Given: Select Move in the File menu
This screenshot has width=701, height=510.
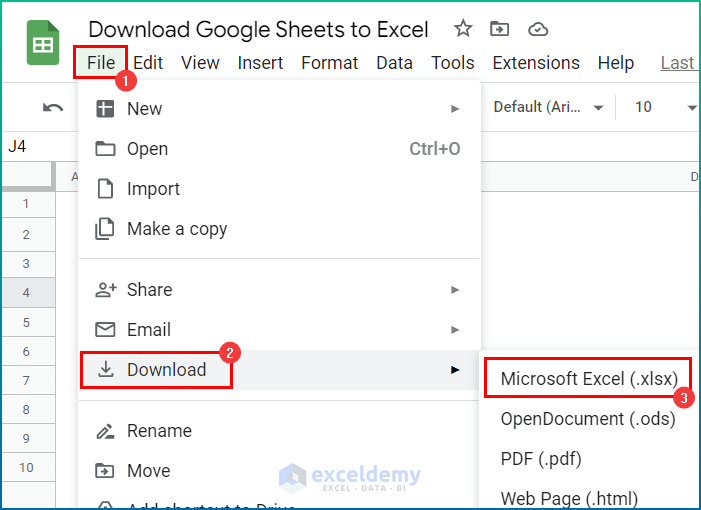Looking at the screenshot, I should pos(279,471).
